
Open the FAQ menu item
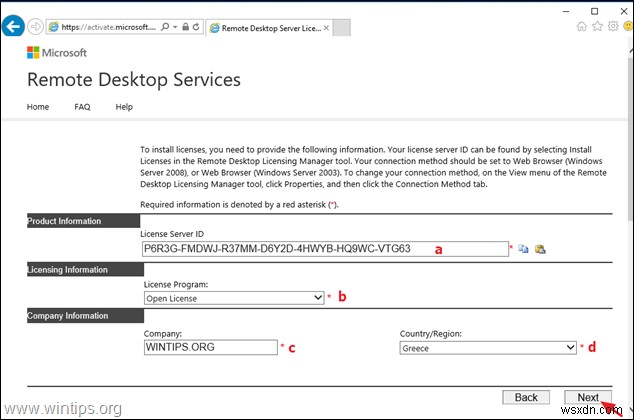tap(82, 107)
